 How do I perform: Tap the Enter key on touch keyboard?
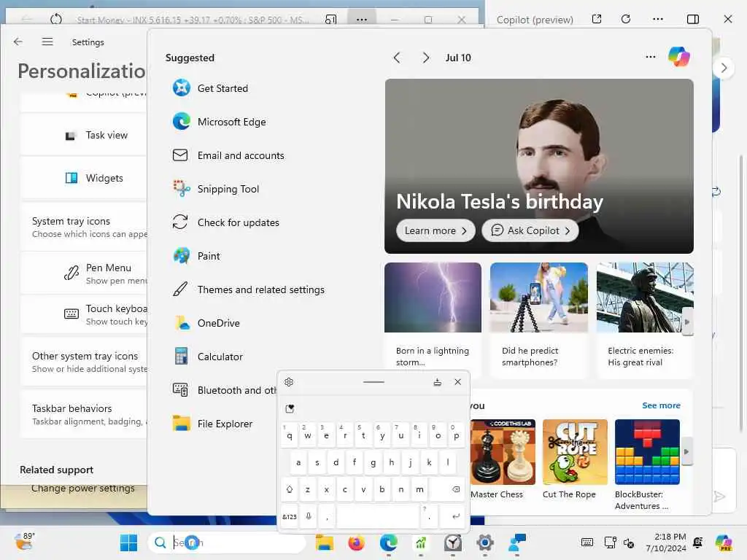[x=456, y=516]
